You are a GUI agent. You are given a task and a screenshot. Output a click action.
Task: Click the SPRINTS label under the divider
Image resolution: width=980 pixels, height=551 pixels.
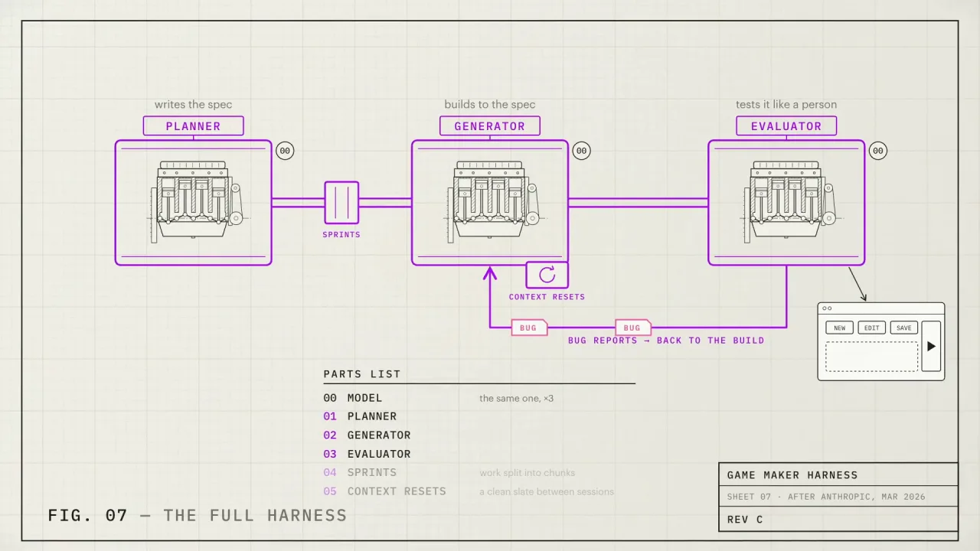pos(341,234)
